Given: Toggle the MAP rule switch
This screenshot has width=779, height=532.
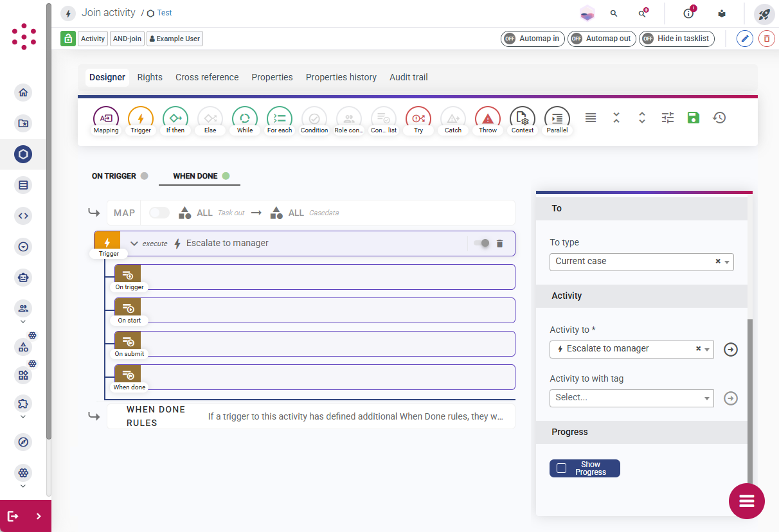Looking at the screenshot, I should [x=159, y=213].
